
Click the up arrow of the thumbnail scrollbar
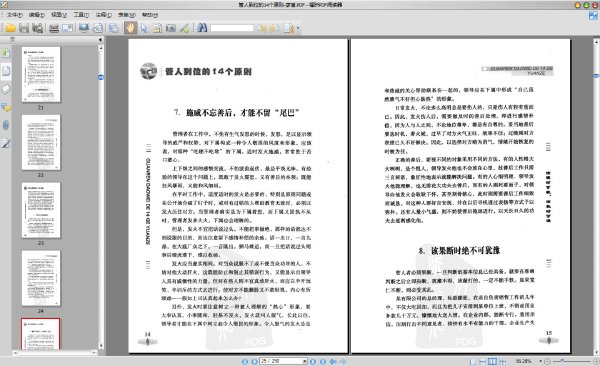point(101,48)
